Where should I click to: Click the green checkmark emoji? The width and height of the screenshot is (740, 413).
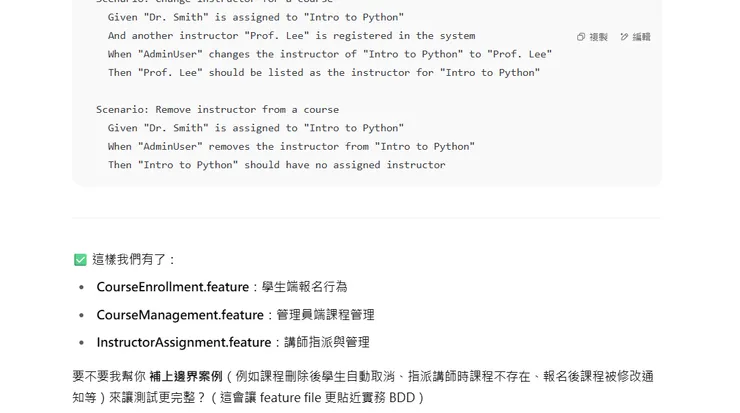tap(80, 260)
